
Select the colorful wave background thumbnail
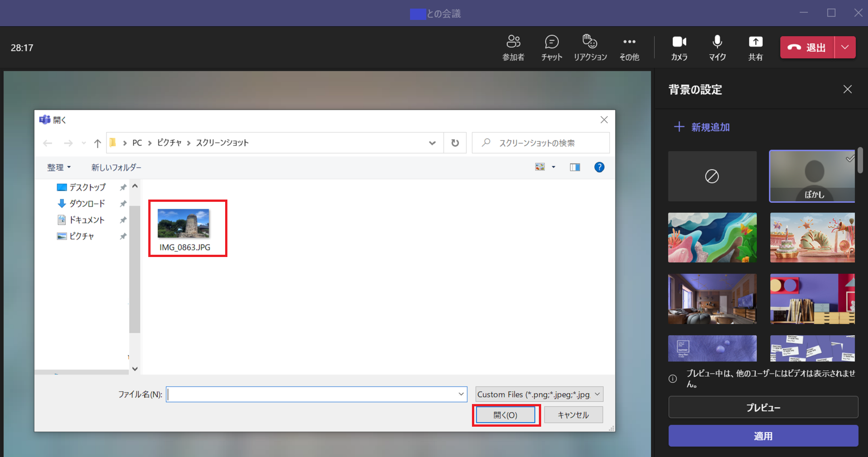point(712,238)
